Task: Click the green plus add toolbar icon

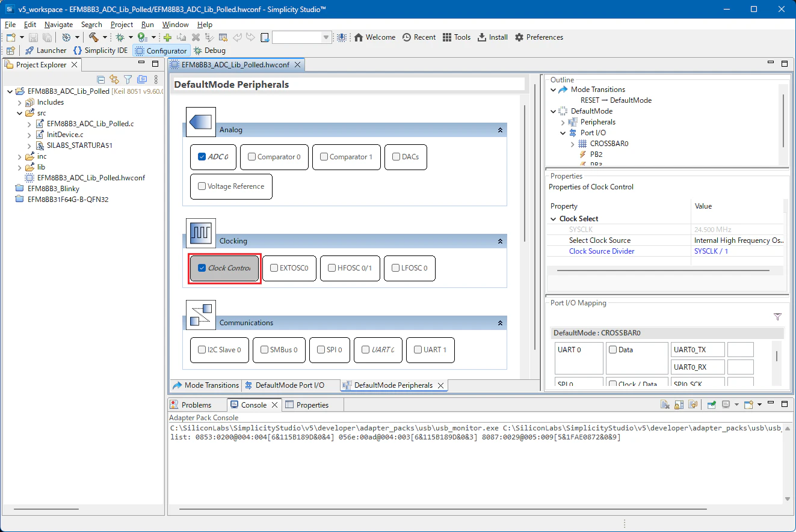Action: tap(168, 37)
